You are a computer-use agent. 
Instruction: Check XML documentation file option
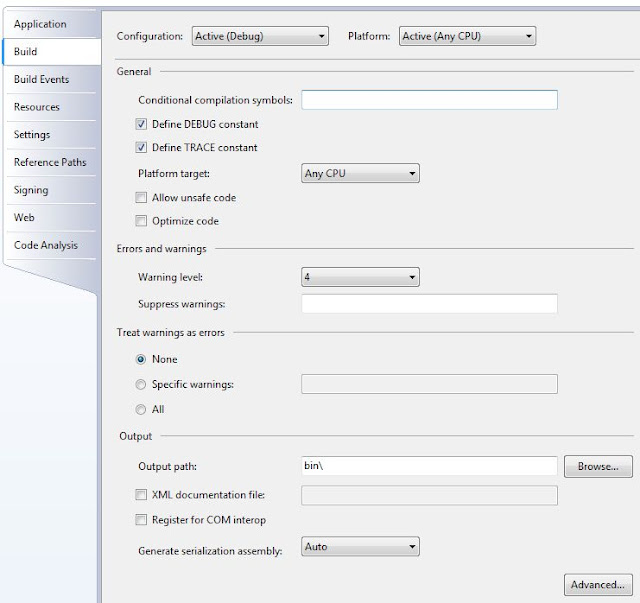tap(141, 495)
